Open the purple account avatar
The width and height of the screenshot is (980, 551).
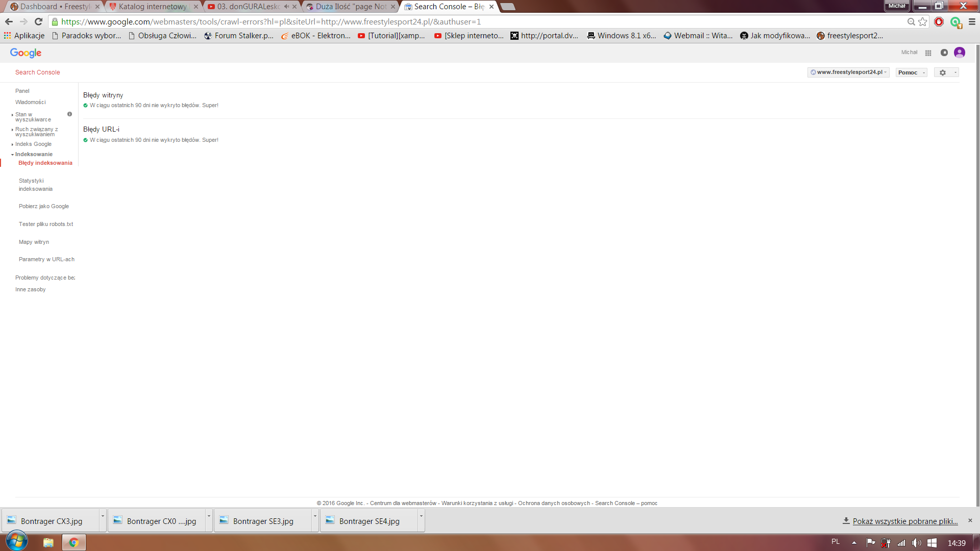(x=959, y=53)
